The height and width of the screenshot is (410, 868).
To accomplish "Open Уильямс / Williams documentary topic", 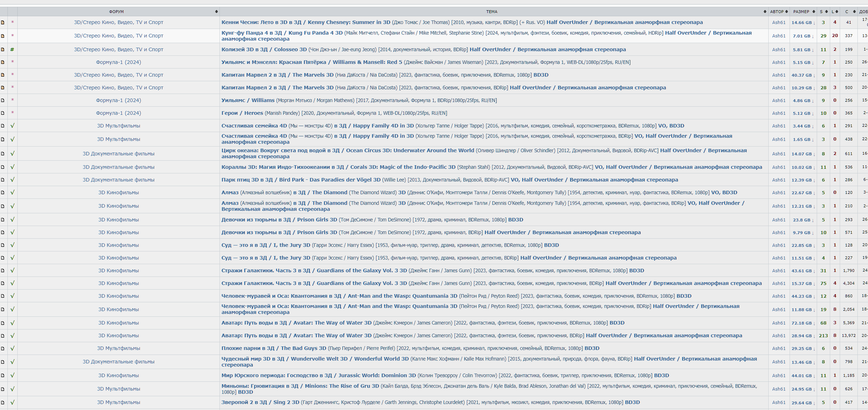I will pyautogui.click(x=359, y=100).
